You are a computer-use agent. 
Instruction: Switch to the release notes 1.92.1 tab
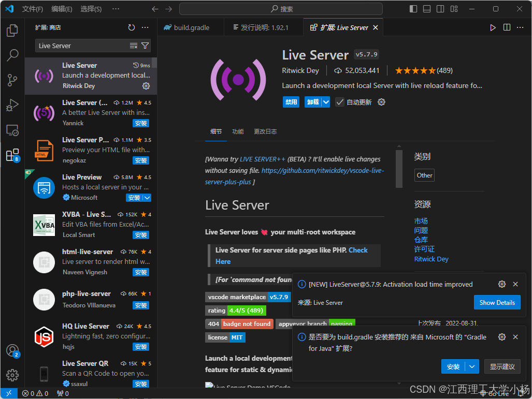click(264, 27)
